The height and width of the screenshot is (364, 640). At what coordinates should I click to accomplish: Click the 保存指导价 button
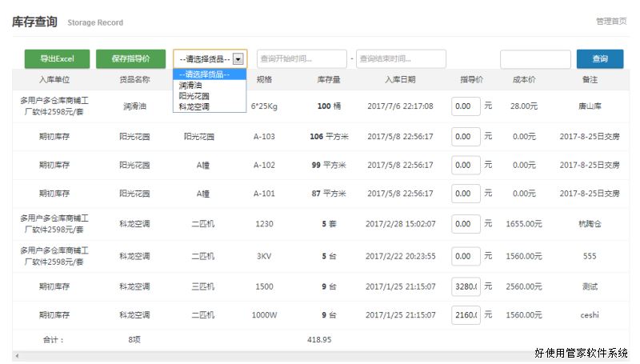[130, 59]
